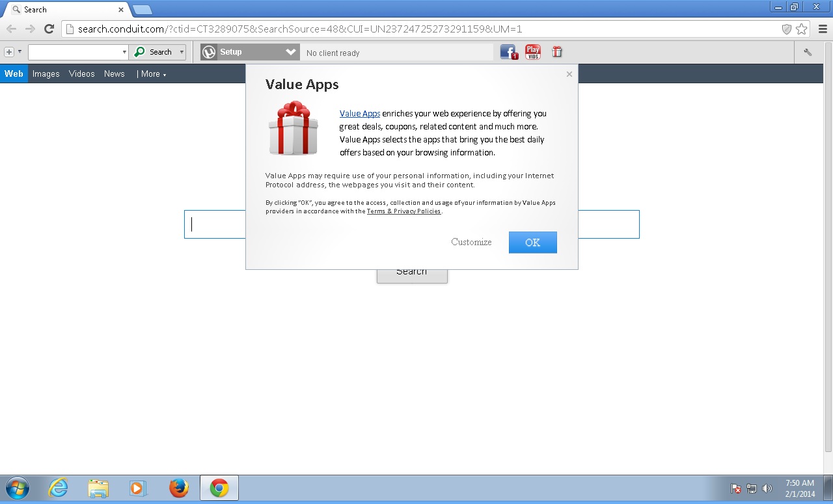Expand the plus icon's dropdown arrow

[20, 52]
